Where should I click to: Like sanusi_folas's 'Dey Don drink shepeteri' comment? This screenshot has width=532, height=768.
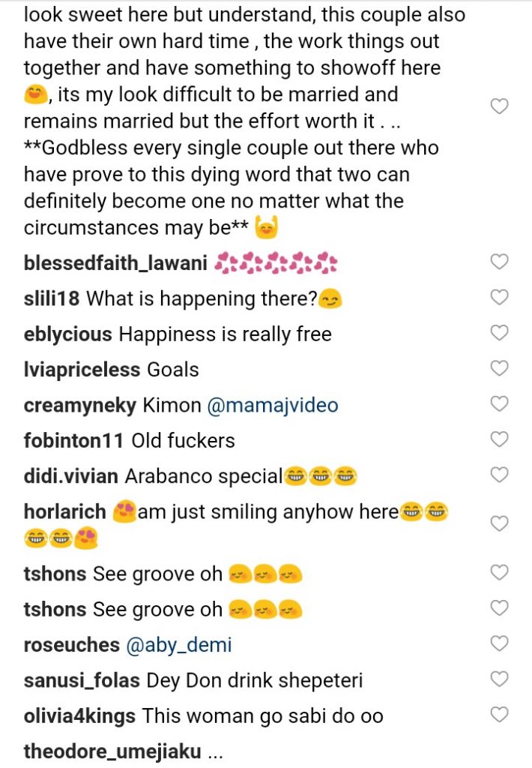pos(499,679)
